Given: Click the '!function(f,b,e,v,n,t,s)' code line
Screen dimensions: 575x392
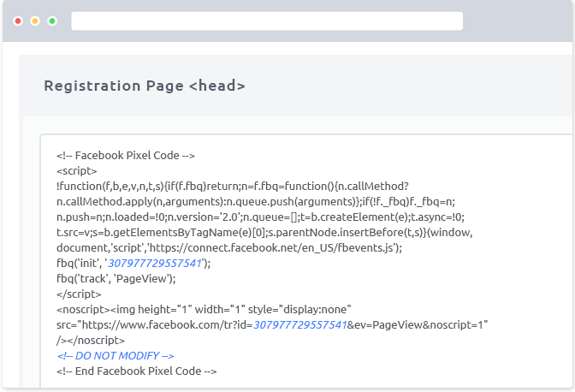Looking at the screenshot, I should click(233, 187).
